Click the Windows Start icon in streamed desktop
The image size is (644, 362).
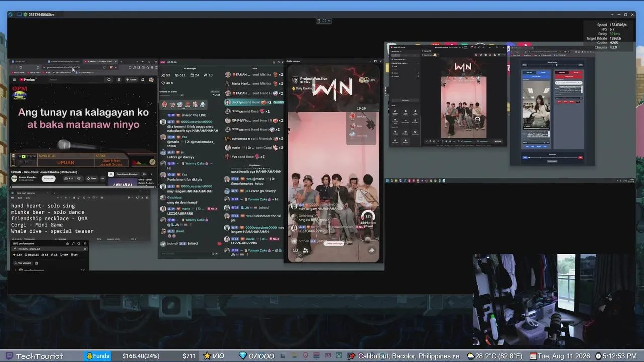387,180
